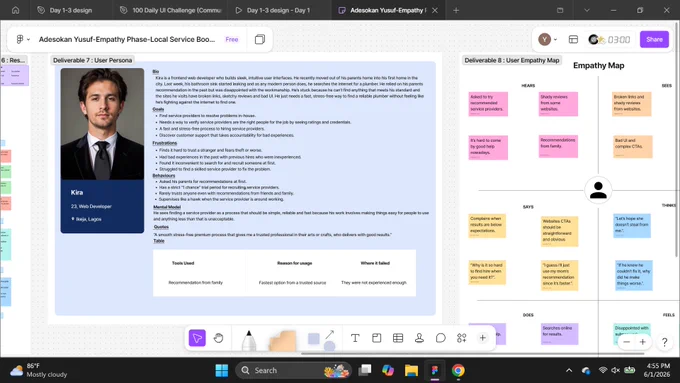Image resolution: width=680 pixels, height=383 pixels.
Task: Select purple sticky Searches online for results
Action: (x=559, y=334)
